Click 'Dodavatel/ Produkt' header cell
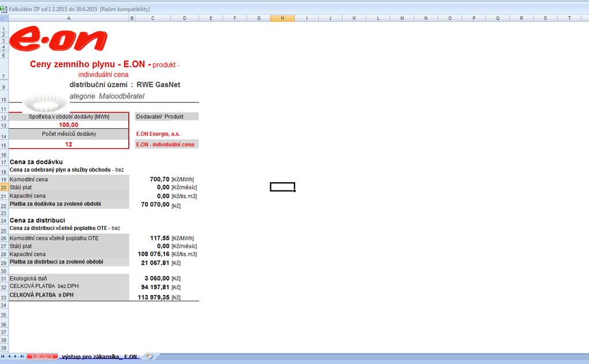The width and height of the screenshot is (589, 364). click(167, 117)
